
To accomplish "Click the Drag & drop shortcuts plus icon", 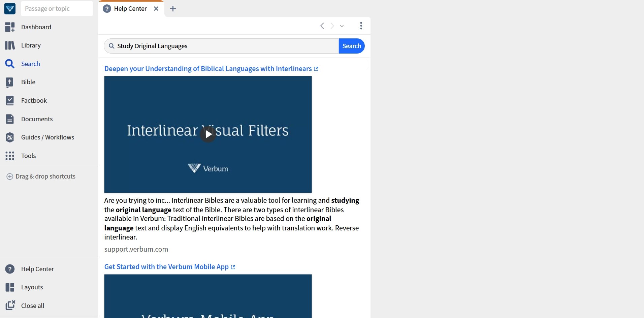I will coord(10,177).
